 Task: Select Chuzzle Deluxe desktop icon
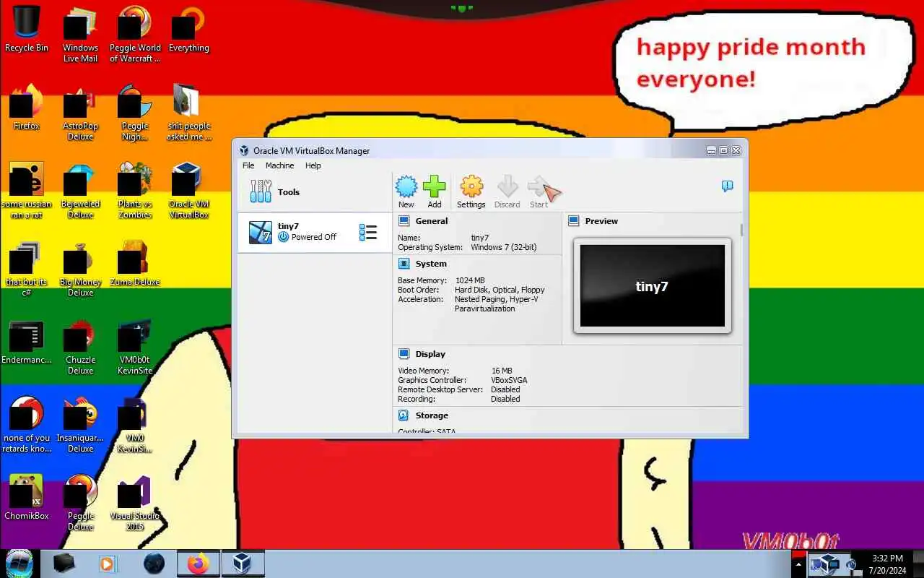coord(80,347)
